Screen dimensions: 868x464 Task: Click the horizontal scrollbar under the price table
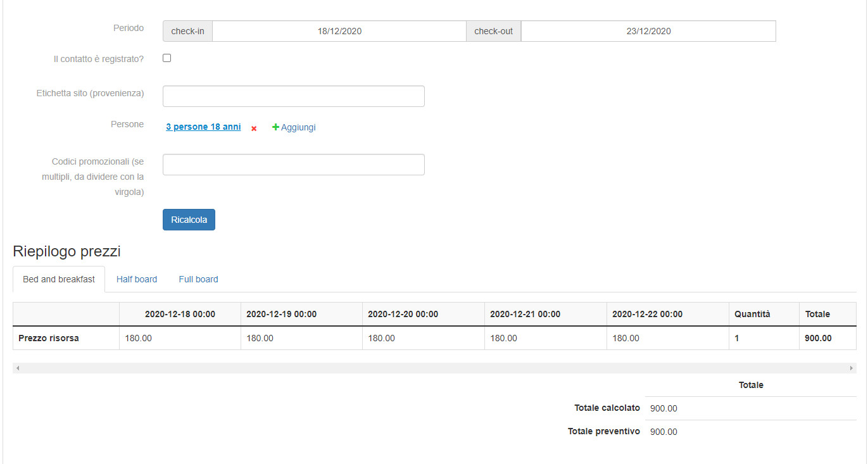(434, 368)
